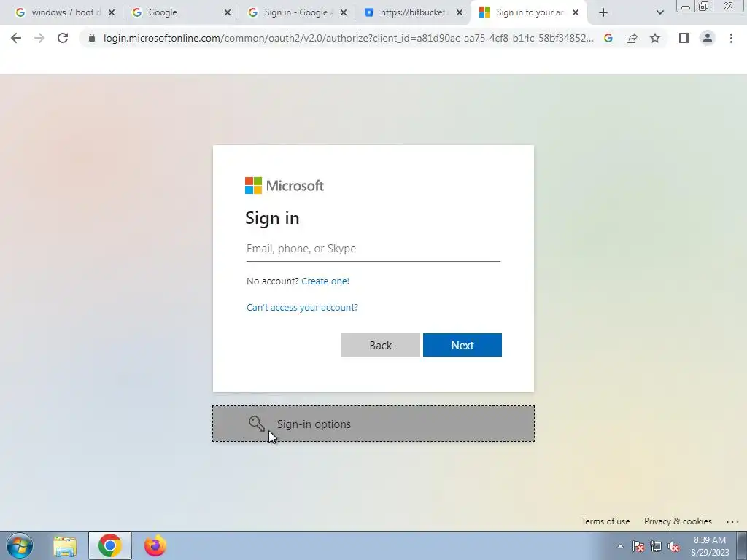Image resolution: width=747 pixels, height=560 pixels.
Task: Click the network tray icon
Action: point(656,546)
